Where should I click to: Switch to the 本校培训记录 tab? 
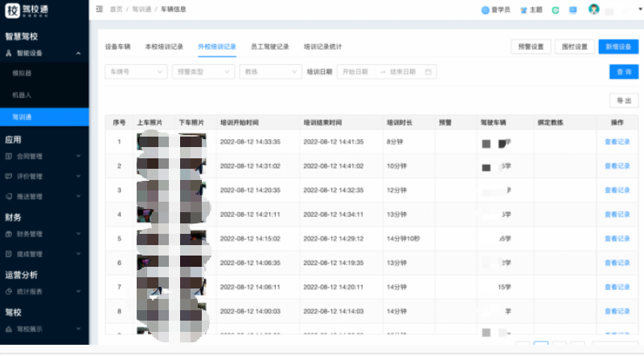[x=164, y=47]
